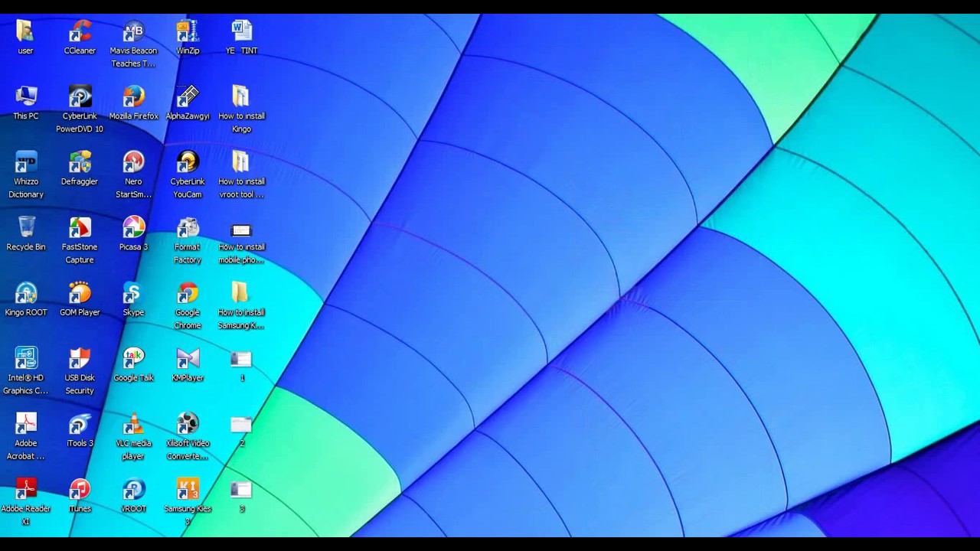Open Mozilla Firefox shortcut
The height and width of the screenshot is (551, 980).
click(x=133, y=97)
